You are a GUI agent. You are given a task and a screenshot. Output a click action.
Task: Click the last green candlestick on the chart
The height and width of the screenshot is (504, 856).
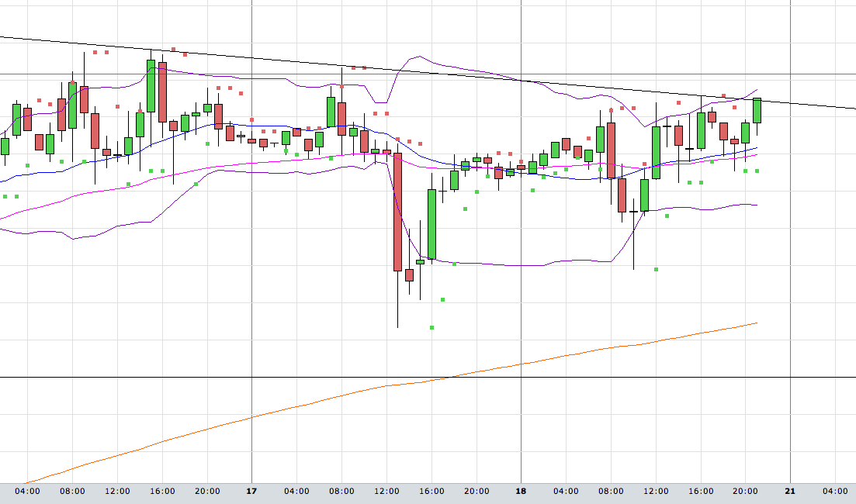[757, 111]
